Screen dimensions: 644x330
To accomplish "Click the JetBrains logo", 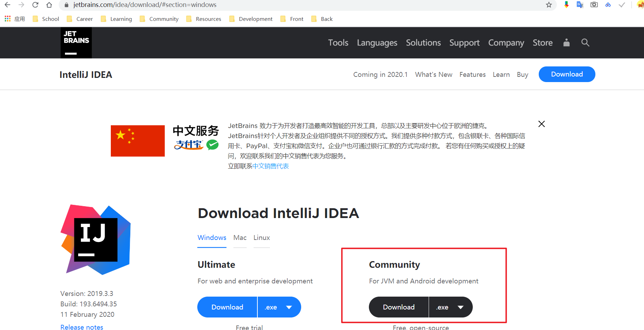I will (76, 43).
